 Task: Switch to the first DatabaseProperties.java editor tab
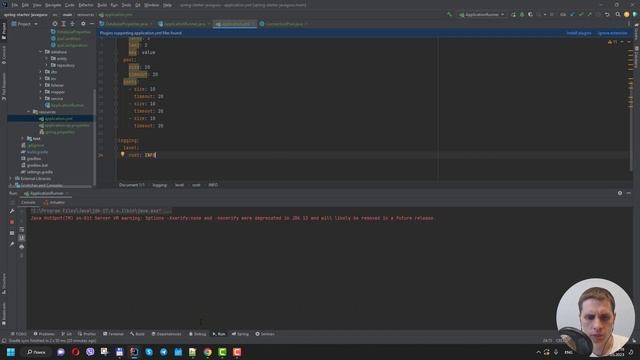127,24
